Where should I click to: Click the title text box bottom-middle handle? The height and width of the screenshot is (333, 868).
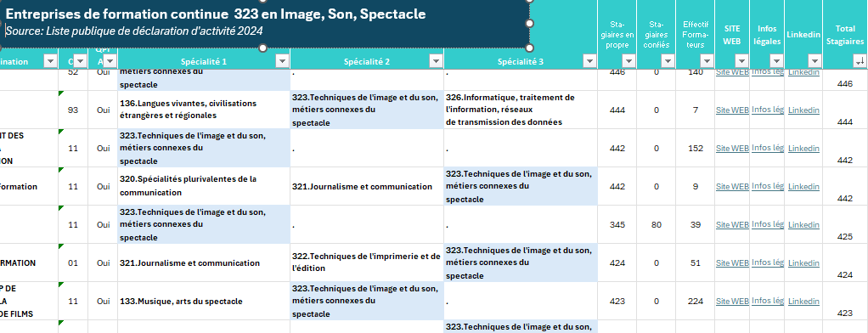click(263, 48)
